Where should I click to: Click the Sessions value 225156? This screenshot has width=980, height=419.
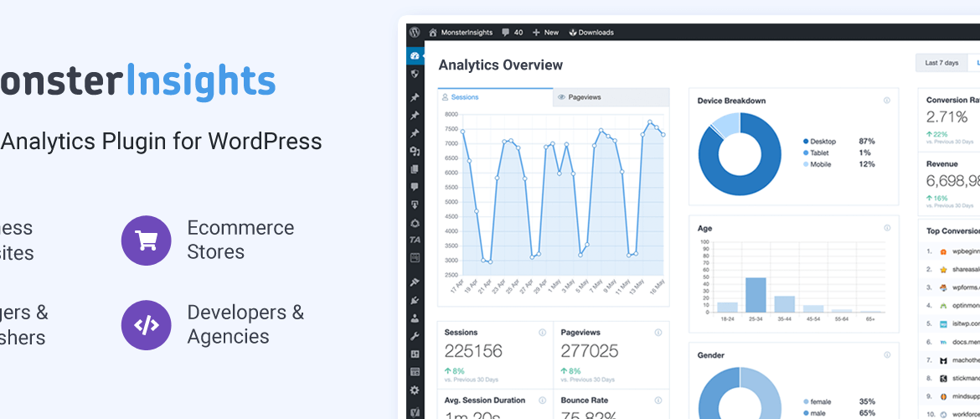473,351
